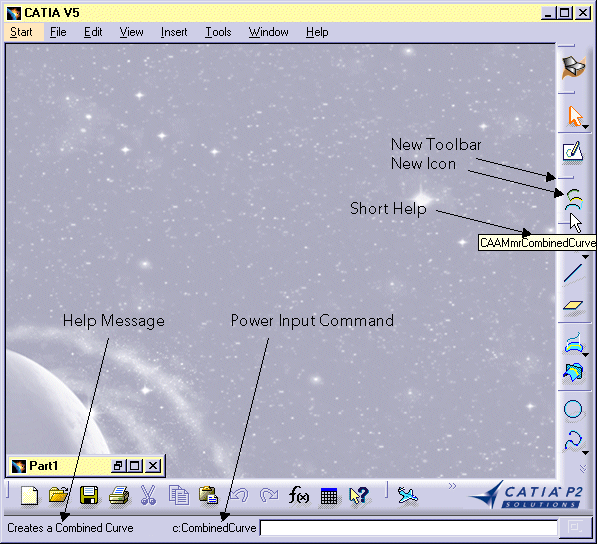Click the power input command field

[409, 528]
